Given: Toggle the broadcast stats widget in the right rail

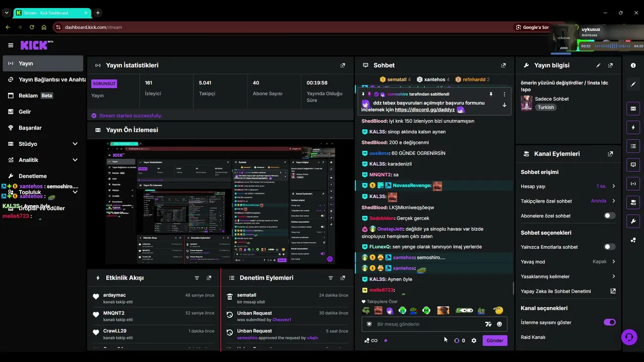Looking at the screenshot, I should (x=633, y=184).
